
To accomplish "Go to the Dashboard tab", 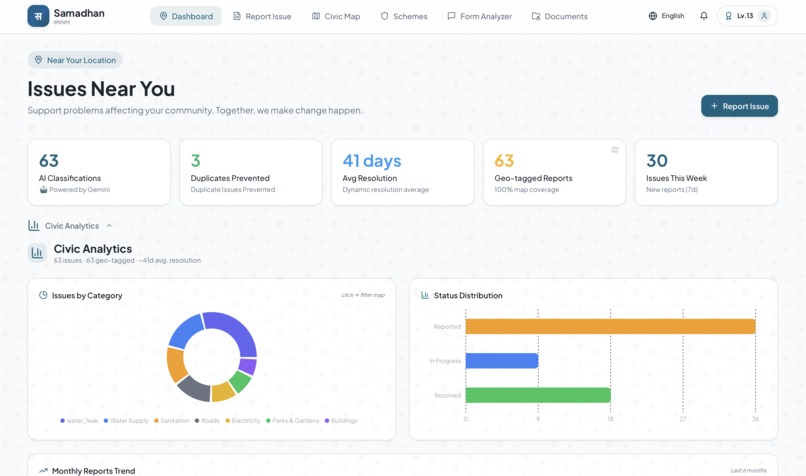I will point(186,16).
